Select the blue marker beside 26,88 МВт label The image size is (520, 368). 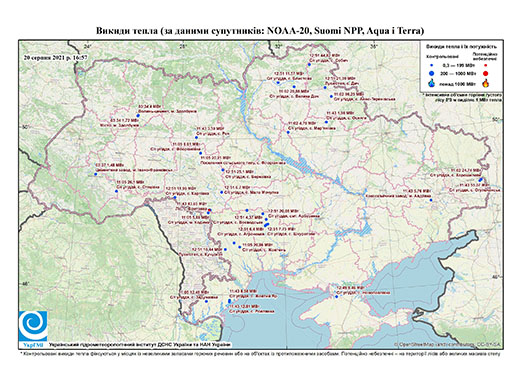(240, 247)
